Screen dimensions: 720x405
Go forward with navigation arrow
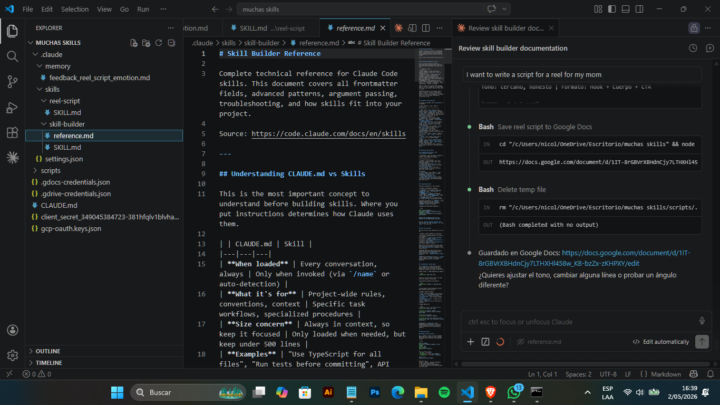[x=229, y=9]
